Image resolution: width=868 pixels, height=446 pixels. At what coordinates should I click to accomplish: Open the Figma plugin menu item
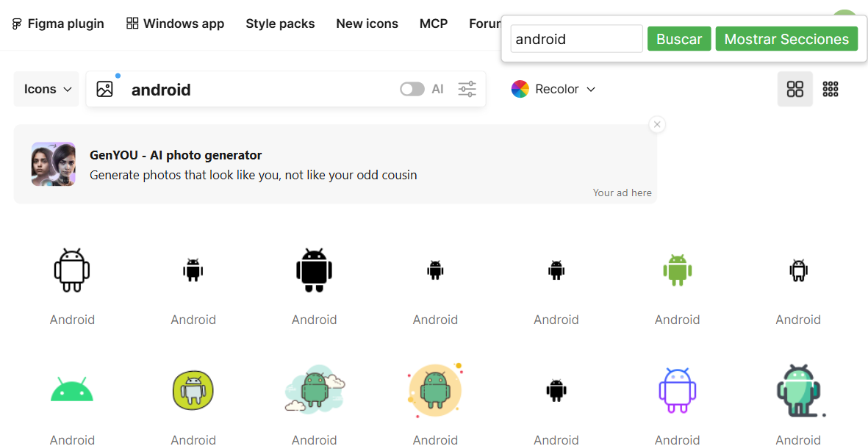58,24
